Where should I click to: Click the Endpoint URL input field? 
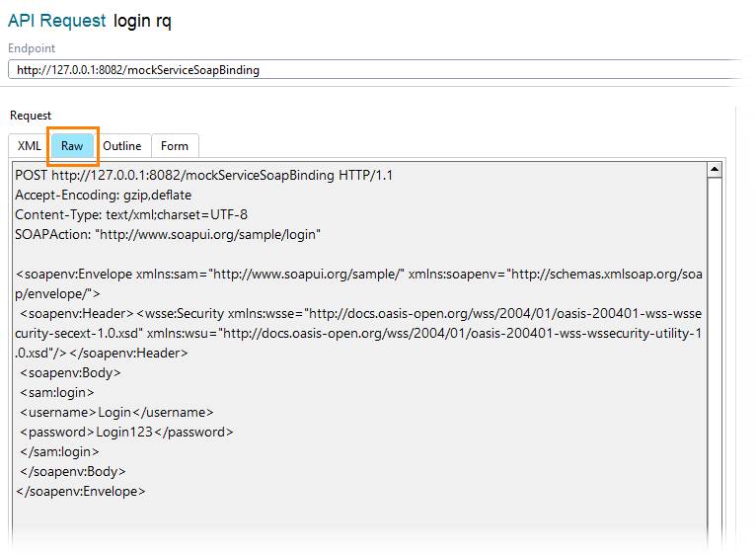(375, 70)
